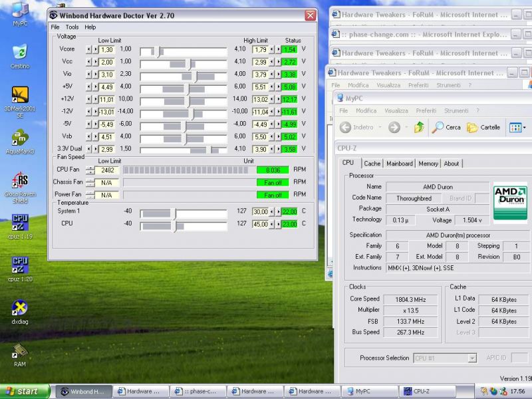Click the AMD Duron logo in CPU-Z
Screen dimensions: 532x399
[x=510, y=202]
